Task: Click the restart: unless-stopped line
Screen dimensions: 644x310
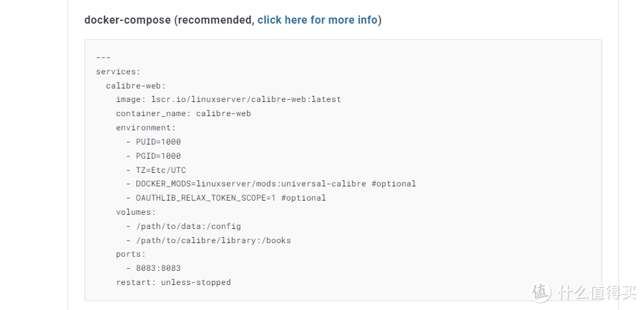Action: pyautogui.click(x=173, y=282)
